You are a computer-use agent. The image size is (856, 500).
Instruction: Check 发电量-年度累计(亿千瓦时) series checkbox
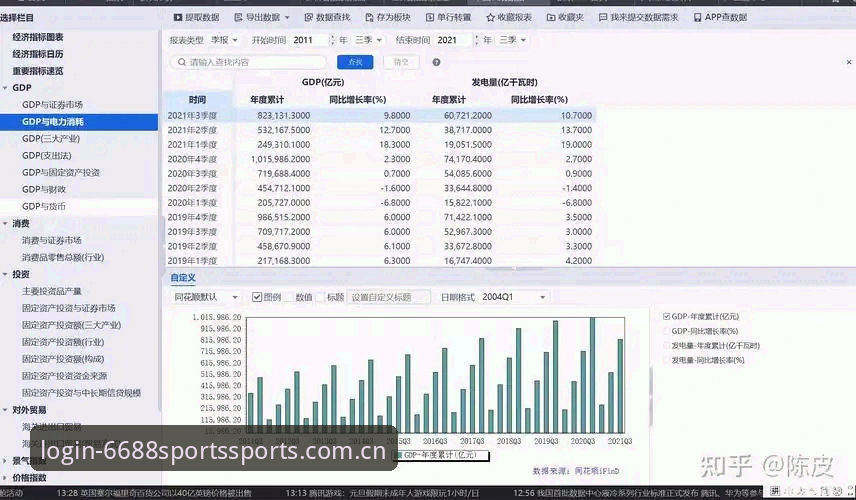point(666,346)
